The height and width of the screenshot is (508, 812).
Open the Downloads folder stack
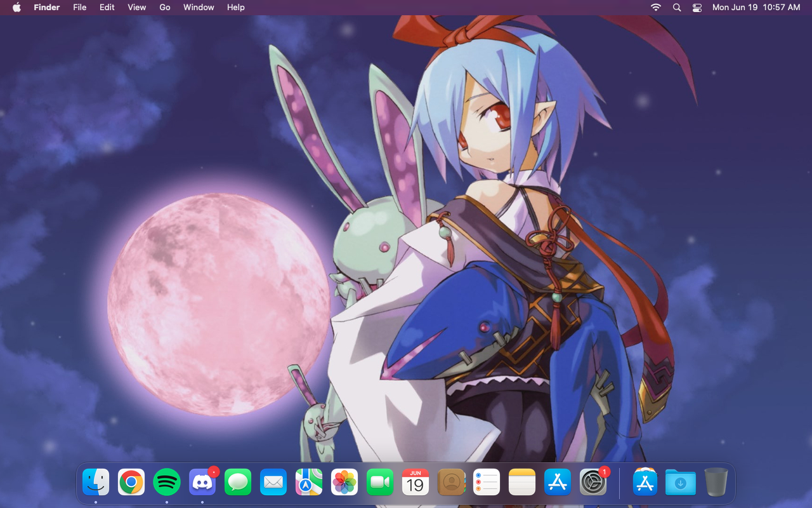[x=681, y=483]
